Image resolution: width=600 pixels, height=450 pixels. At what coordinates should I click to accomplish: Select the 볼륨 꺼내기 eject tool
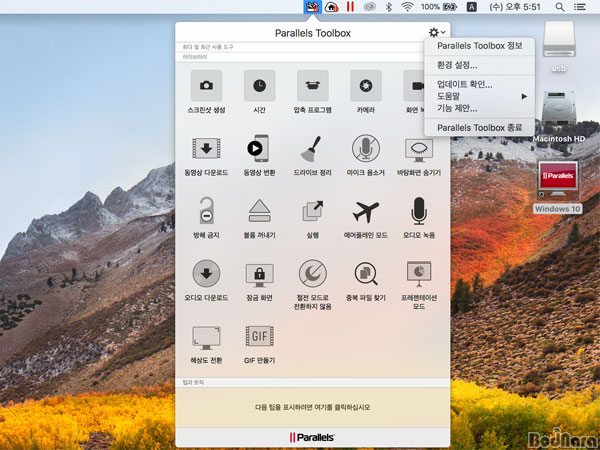click(x=259, y=218)
